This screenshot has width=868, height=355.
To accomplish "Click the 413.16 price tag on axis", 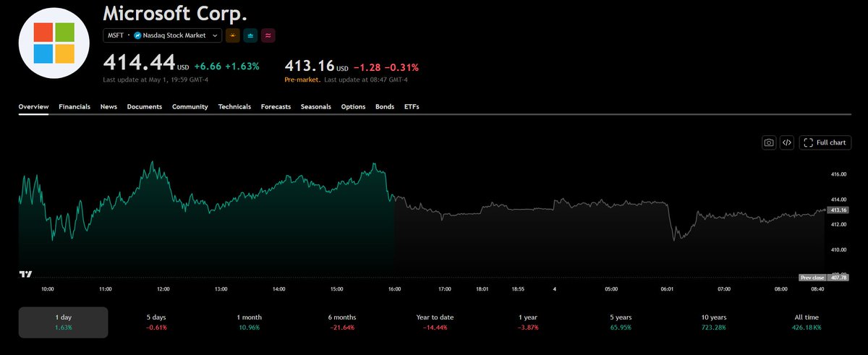I will point(840,210).
